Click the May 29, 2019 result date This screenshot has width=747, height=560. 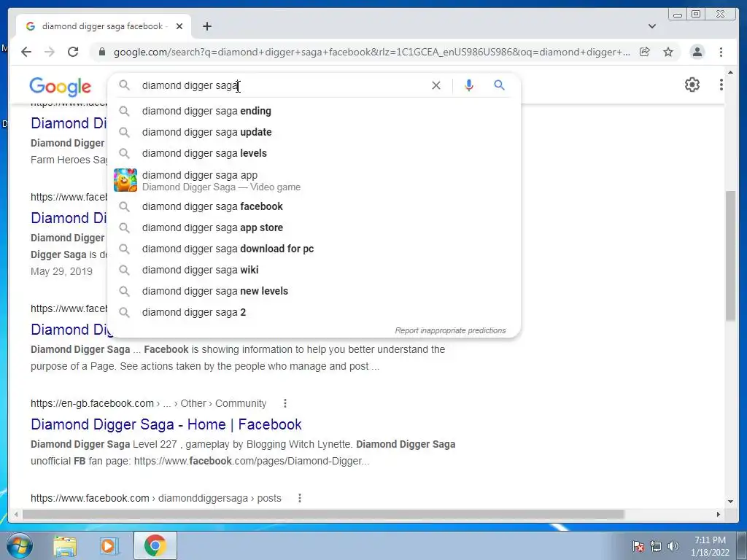(61, 271)
